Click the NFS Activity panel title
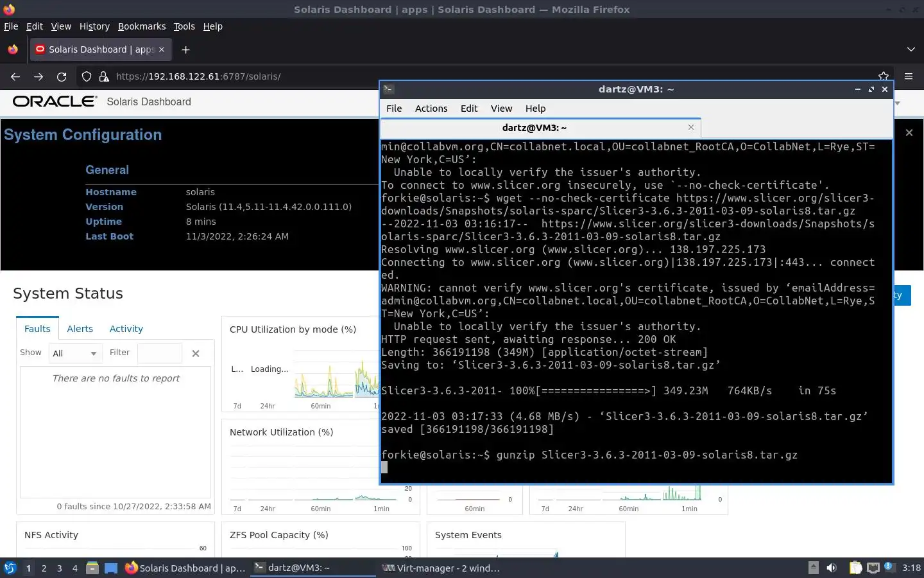This screenshot has width=924, height=578. pyautogui.click(x=51, y=535)
